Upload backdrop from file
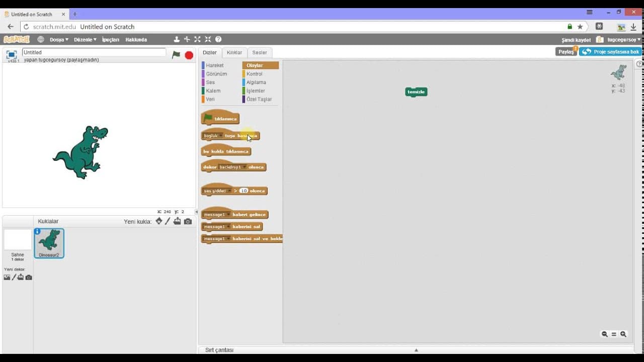This screenshot has height=362, width=644. pyautogui.click(x=21, y=277)
